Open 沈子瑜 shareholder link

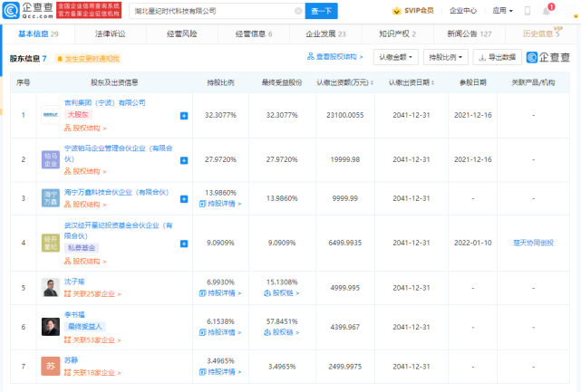click(x=74, y=282)
